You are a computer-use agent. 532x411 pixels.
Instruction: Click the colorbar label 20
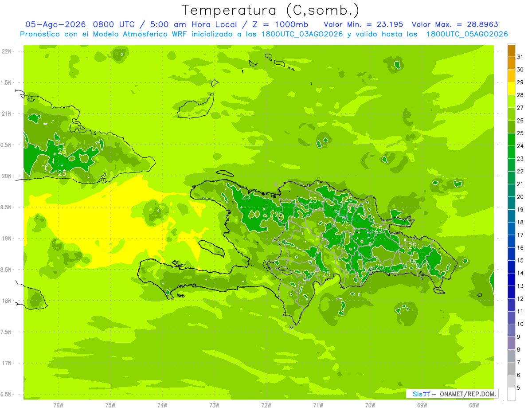(x=520, y=197)
